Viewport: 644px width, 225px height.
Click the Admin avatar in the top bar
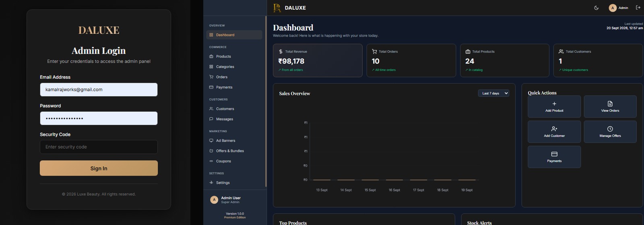tap(613, 8)
